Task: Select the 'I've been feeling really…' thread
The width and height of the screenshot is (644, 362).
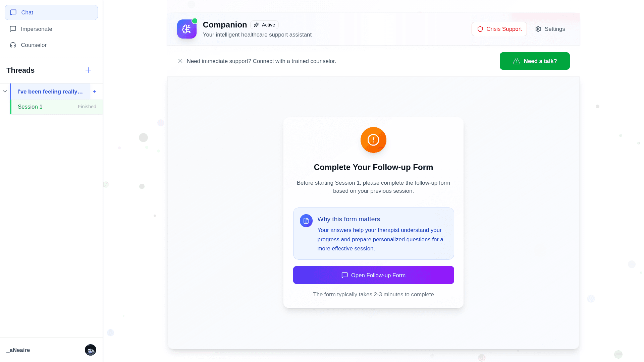Action: 50,92
